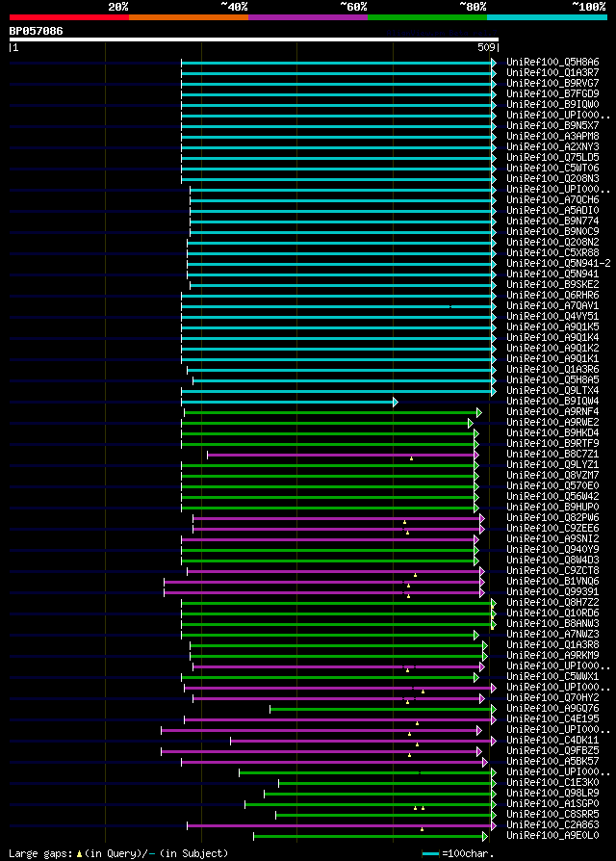Open hit UniRef100_B9RVG7
The height and width of the screenshot is (861, 616).
(x=552, y=84)
